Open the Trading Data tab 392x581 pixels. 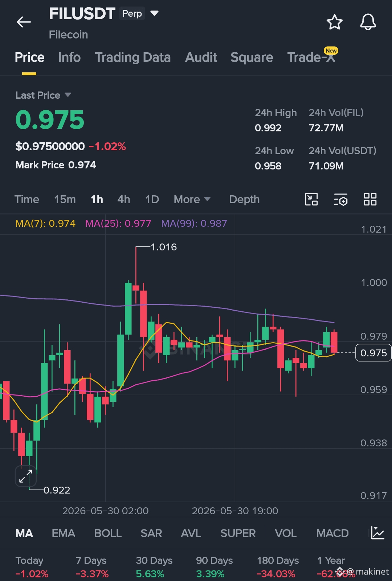[133, 57]
